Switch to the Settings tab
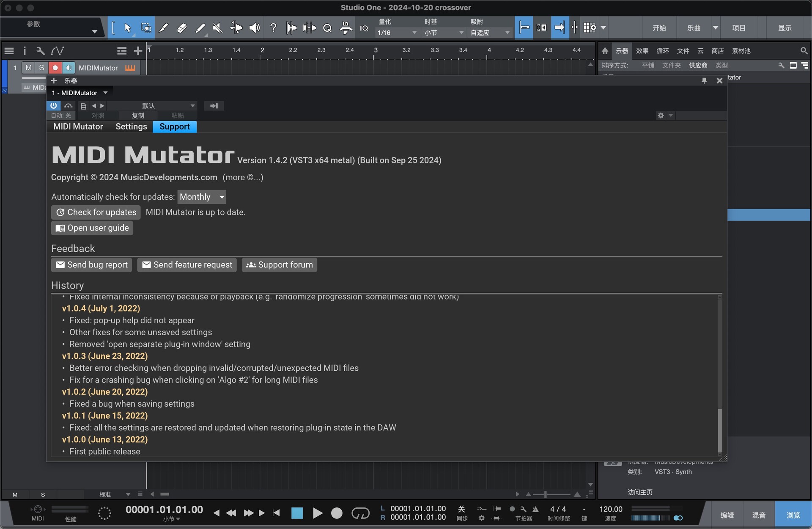Screen dimensions: 812x529 131,127
